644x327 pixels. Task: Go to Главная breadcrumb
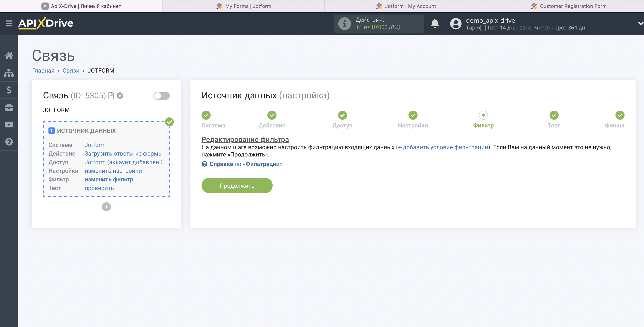coord(43,71)
